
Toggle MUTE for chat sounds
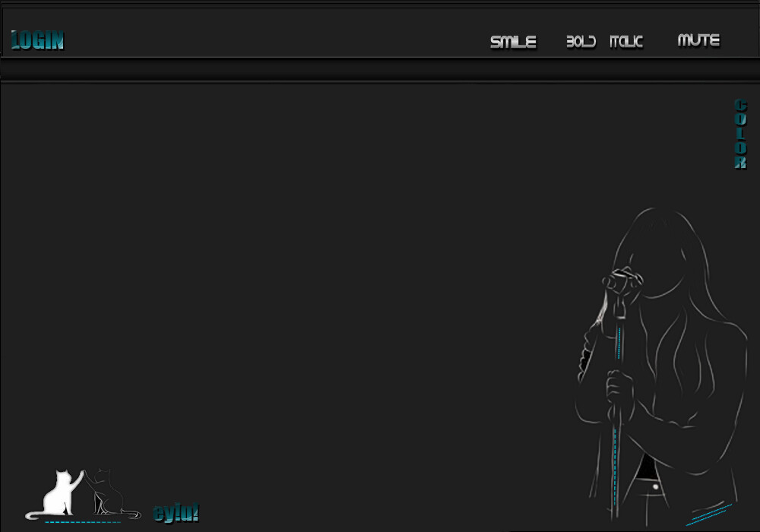[698, 40]
